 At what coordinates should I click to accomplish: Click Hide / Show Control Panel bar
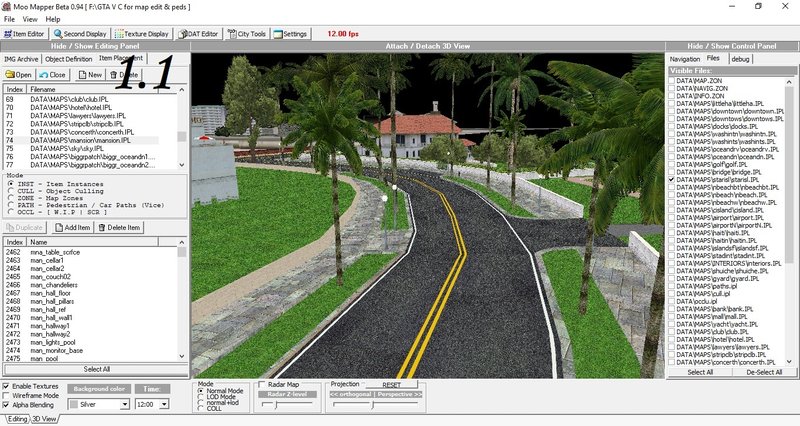pos(732,46)
